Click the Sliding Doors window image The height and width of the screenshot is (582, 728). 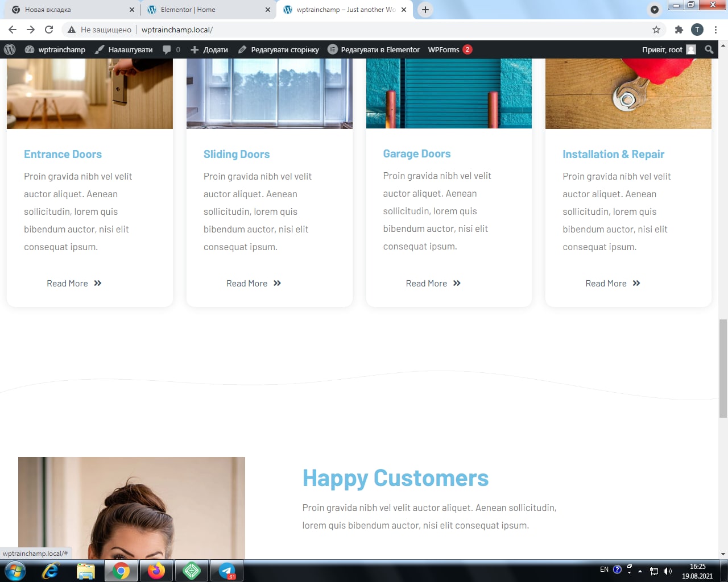[270, 94]
